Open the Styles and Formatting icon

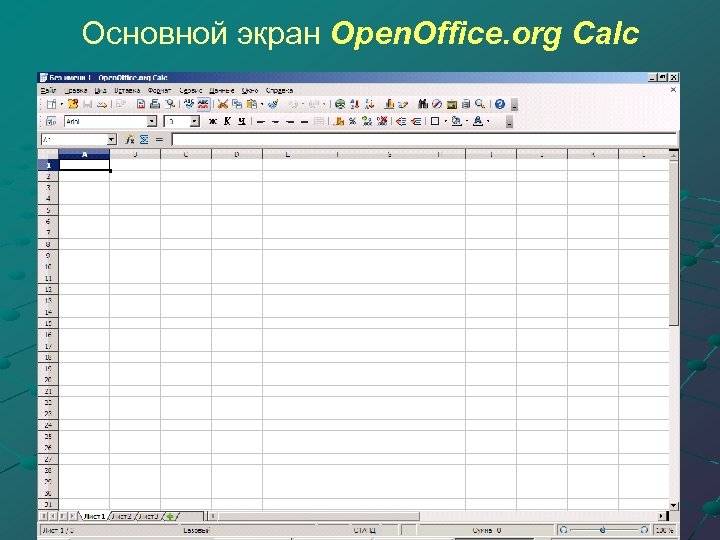pyautogui.click(x=51, y=122)
